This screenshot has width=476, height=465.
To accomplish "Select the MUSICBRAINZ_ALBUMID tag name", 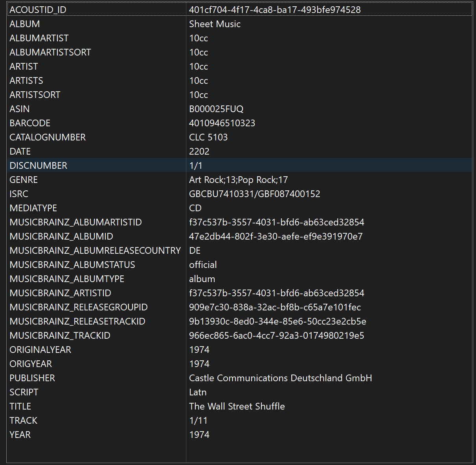I will click(61, 236).
